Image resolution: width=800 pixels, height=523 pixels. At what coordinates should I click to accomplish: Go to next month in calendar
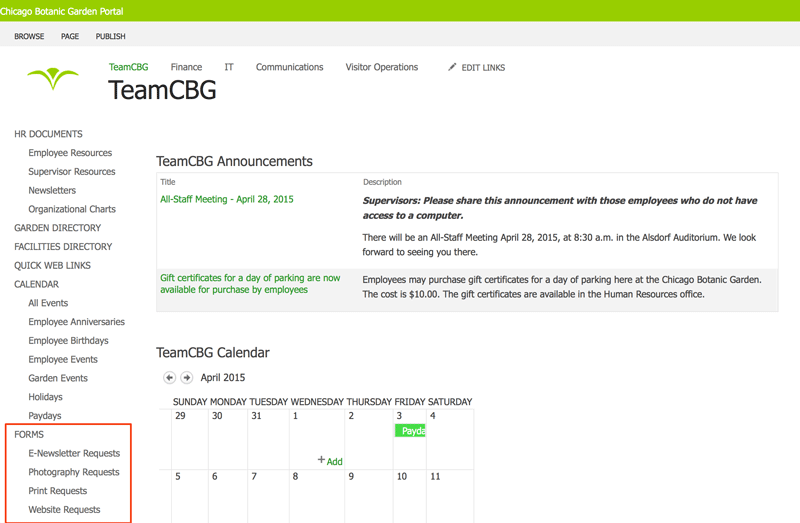187,378
